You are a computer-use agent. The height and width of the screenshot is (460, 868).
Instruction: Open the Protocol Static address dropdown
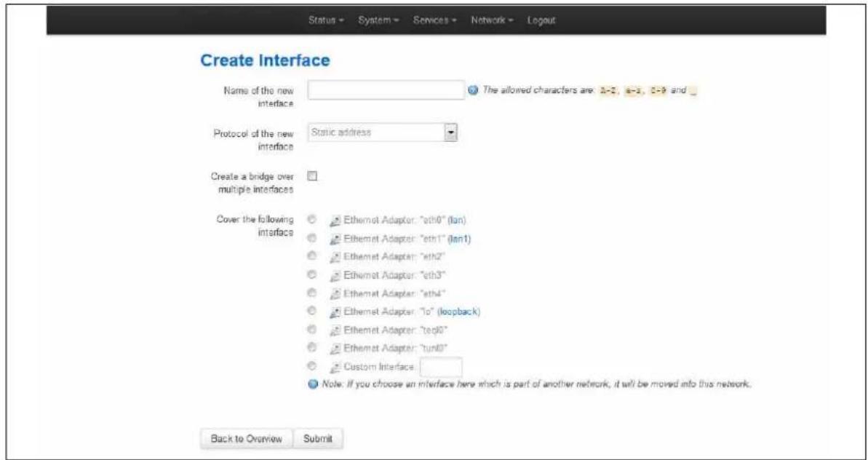(384, 133)
